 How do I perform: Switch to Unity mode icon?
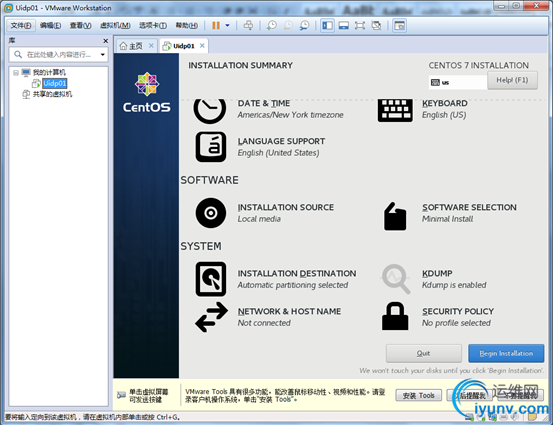377,25
